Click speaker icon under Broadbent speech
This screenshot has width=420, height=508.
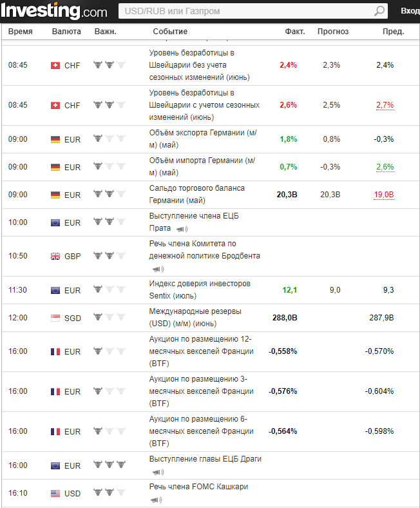(158, 269)
